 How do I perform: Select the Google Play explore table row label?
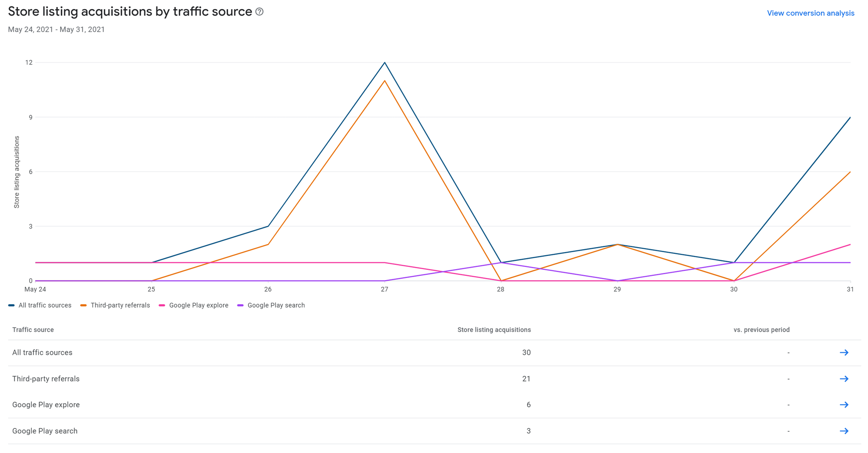(46, 405)
